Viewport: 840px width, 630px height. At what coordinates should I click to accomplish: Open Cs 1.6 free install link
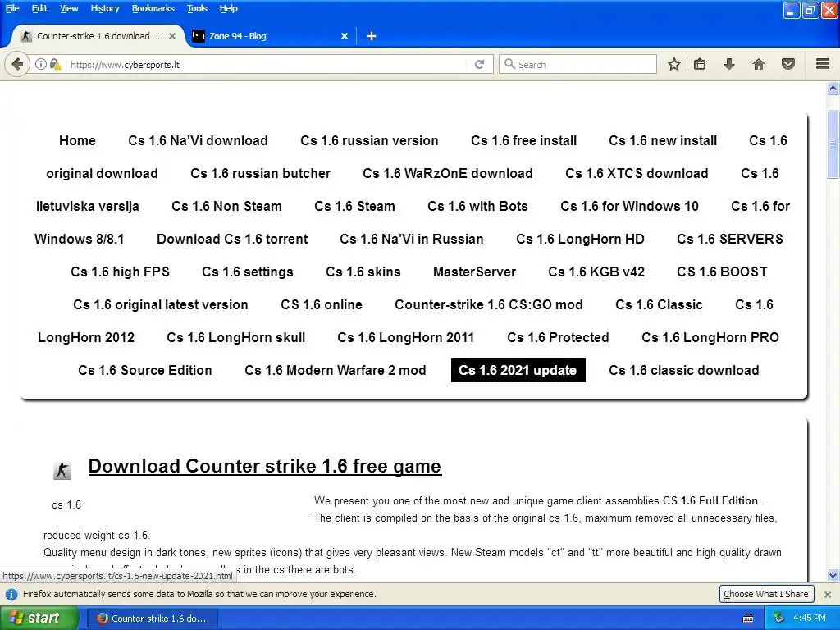point(523,140)
